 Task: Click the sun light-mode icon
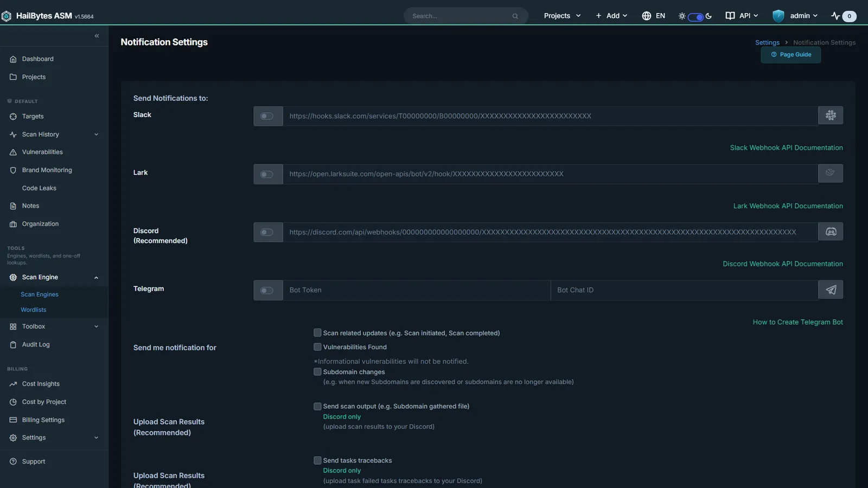coord(682,16)
